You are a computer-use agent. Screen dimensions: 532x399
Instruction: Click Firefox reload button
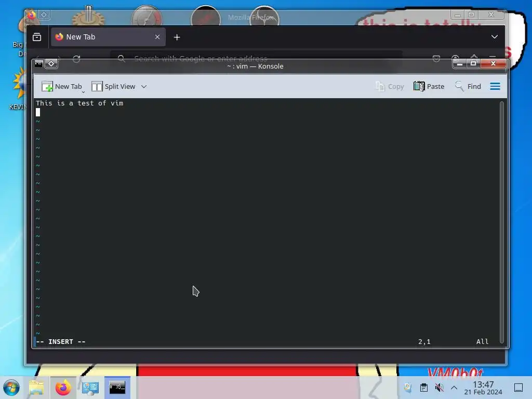point(76,59)
